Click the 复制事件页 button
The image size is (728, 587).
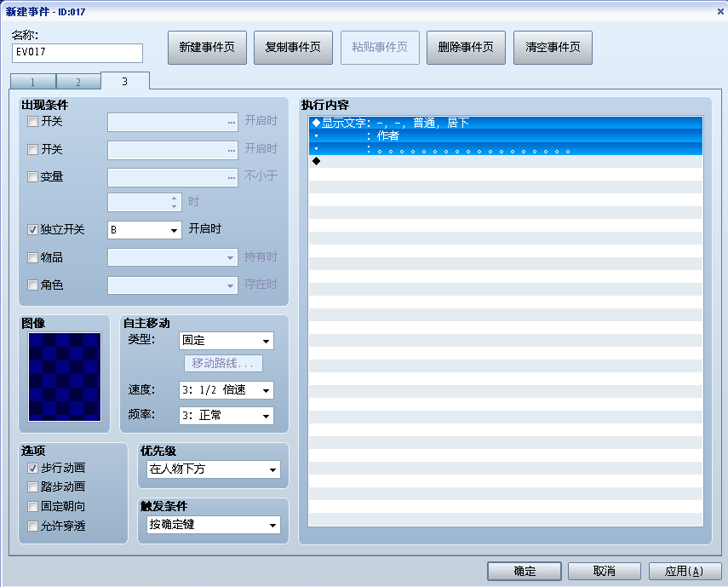[x=293, y=48]
